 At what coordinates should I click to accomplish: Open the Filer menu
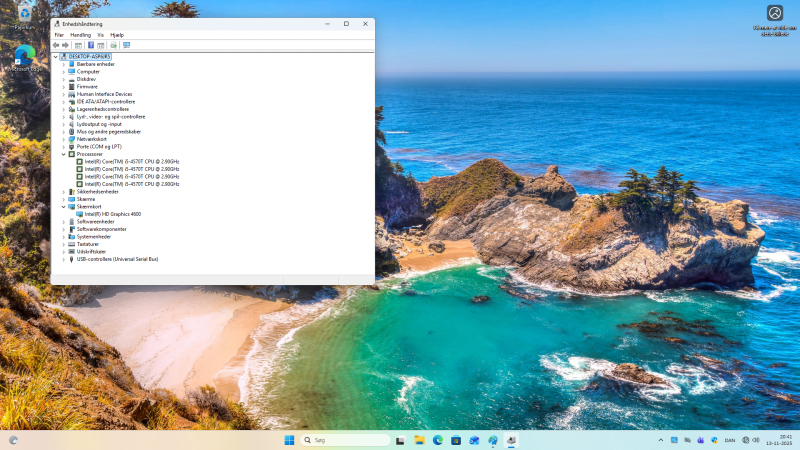click(59, 34)
